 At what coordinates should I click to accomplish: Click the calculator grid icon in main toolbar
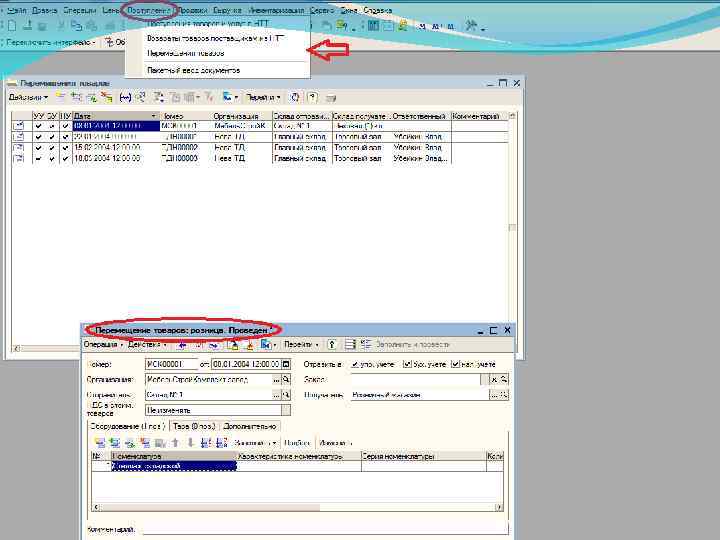373,26
